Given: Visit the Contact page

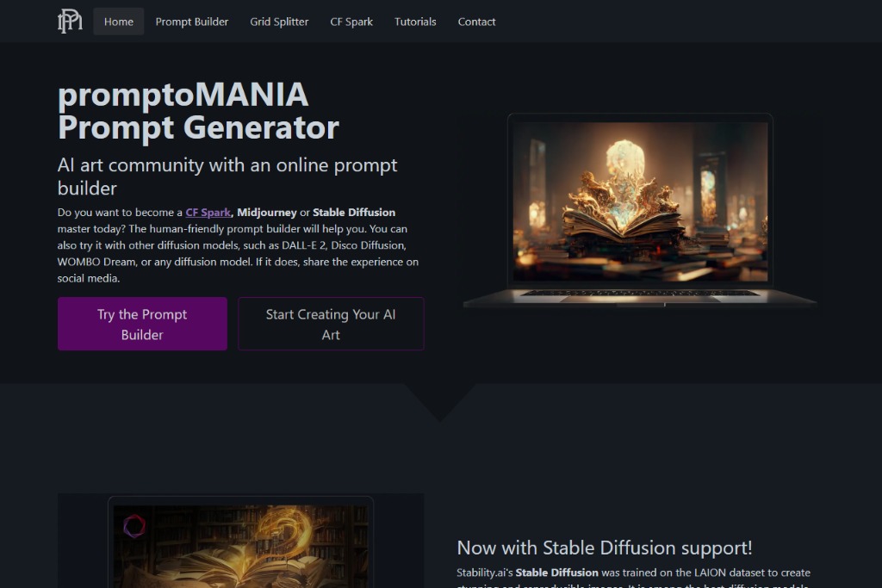Looking at the screenshot, I should pos(476,22).
